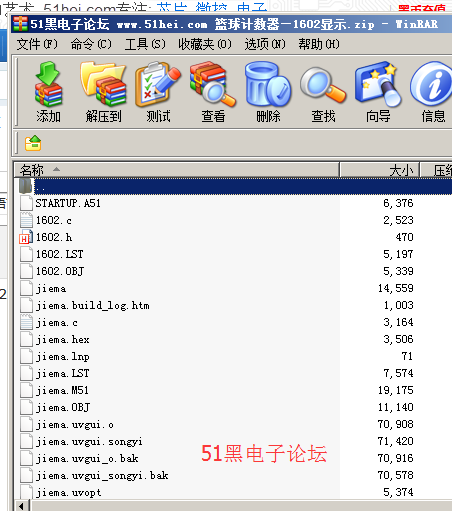This screenshot has width=452, height=511.
Task: Click the size value 19,175
Action: coord(396,390)
